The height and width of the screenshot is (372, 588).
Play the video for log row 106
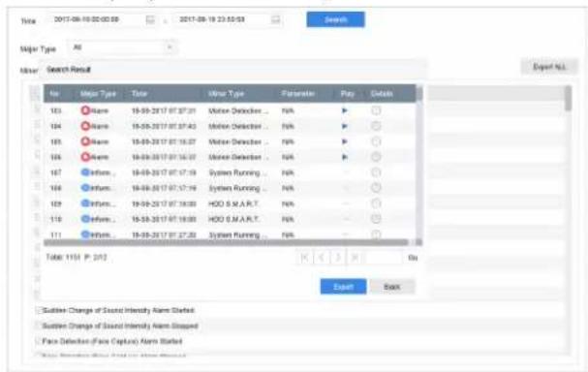tap(345, 157)
